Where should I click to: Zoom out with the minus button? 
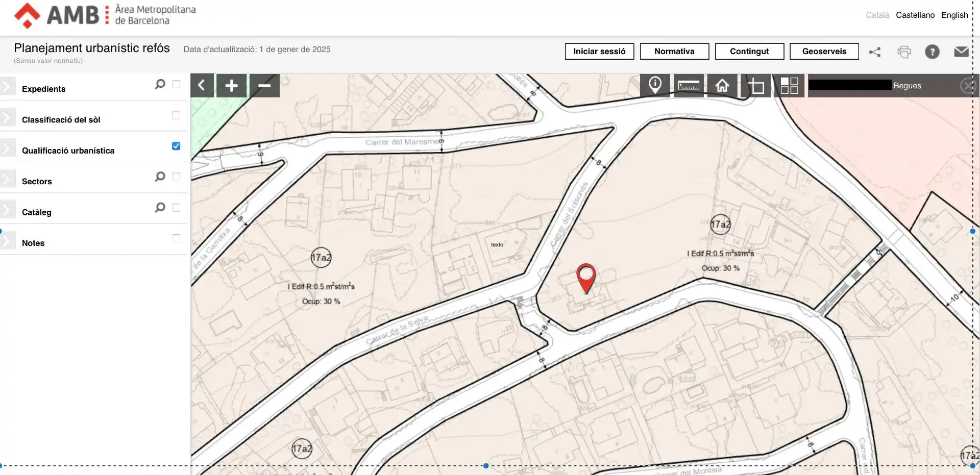click(x=264, y=86)
